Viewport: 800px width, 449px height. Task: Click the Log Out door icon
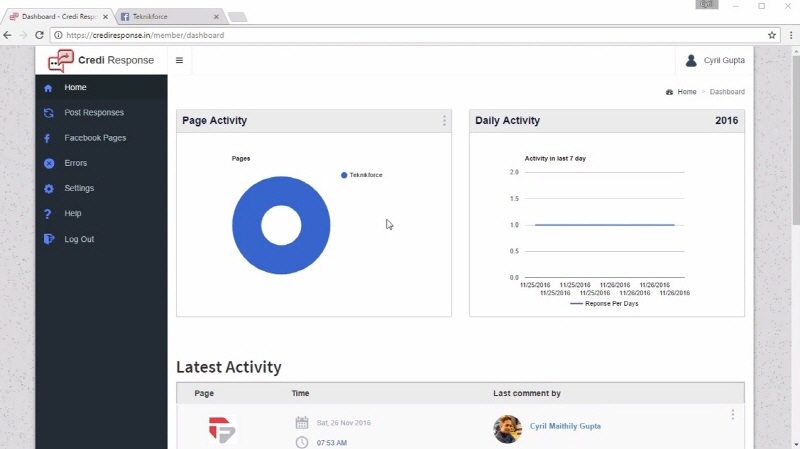pos(48,239)
